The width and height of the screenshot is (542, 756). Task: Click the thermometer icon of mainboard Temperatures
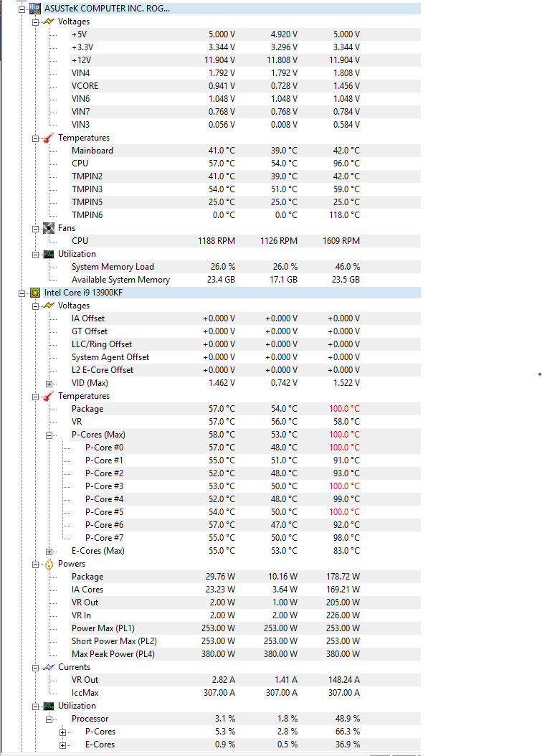[x=48, y=138]
